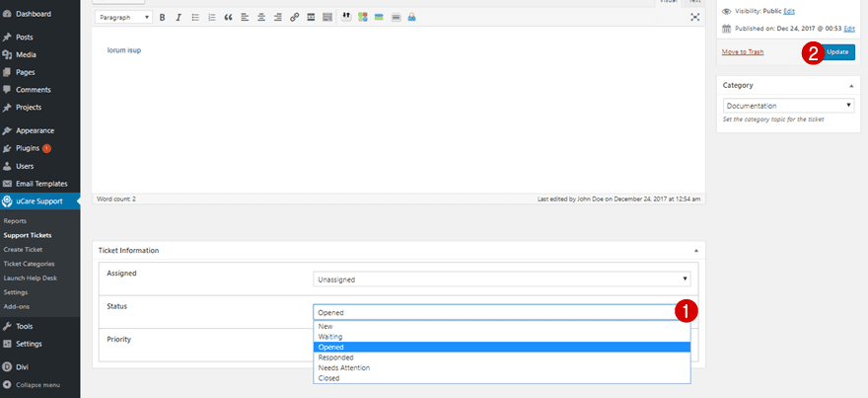Viewport: 868px width, 398px height.
Task: Select Waiting in the status list
Action: (501, 337)
